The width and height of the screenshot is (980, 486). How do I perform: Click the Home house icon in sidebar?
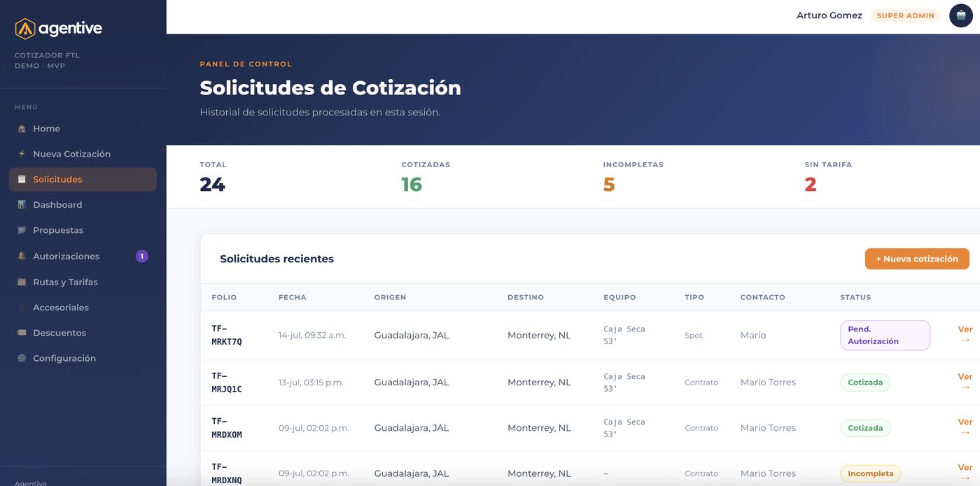(x=22, y=129)
